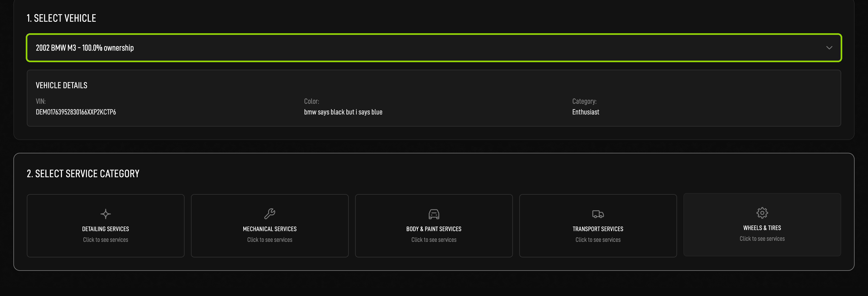Screen dimensions: 868x296
Task: Click 'Click to see services' under Mechanical
Action: pyautogui.click(x=270, y=240)
